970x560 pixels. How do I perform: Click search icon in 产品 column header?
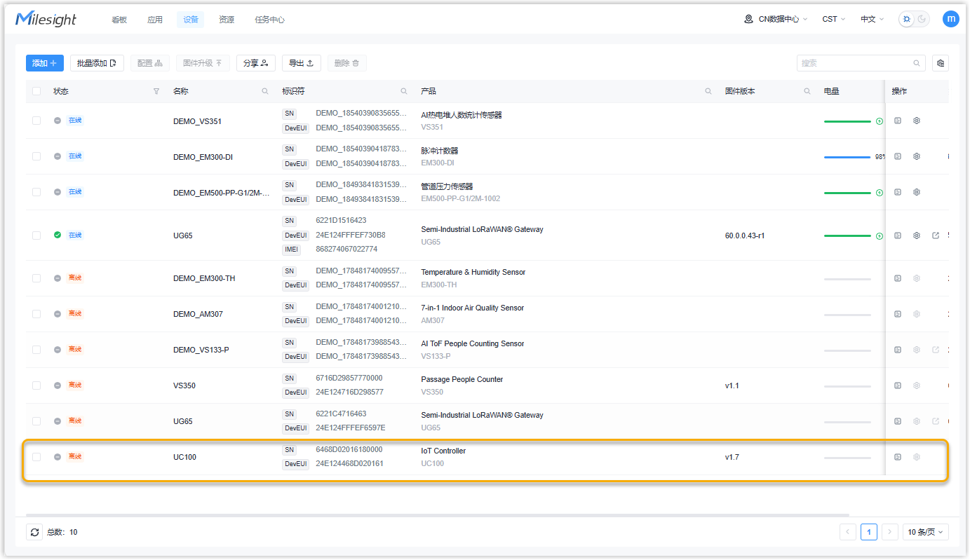[708, 91]
